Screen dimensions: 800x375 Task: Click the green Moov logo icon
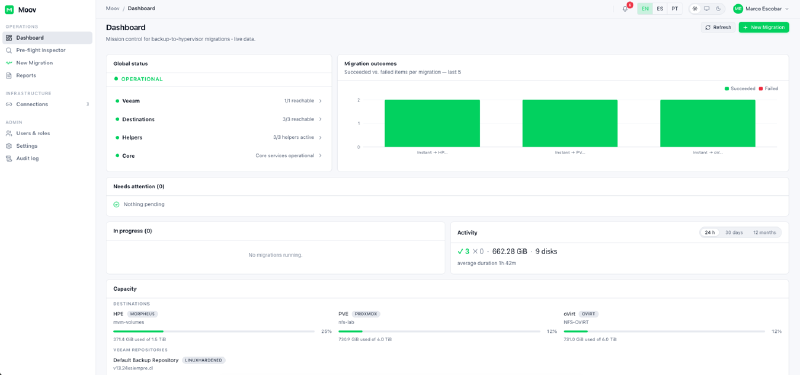(x=9, y=10)
